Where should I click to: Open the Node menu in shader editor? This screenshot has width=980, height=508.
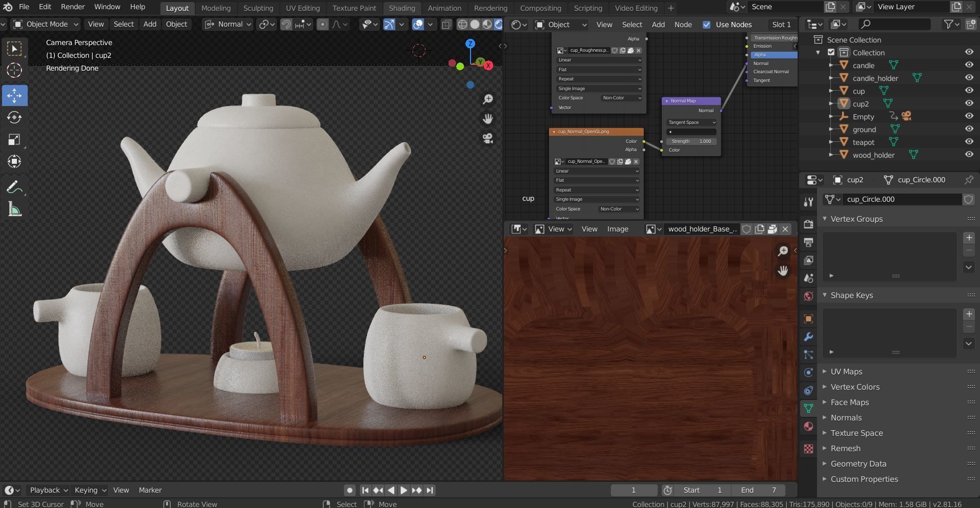click(x=683, y=25)
